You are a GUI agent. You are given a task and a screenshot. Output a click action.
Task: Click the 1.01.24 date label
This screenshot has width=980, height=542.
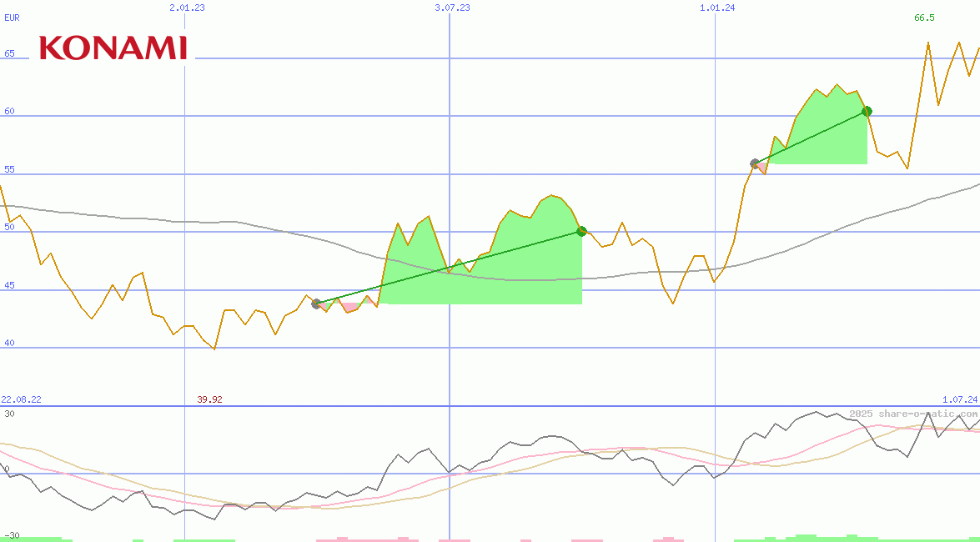coord(717,8)
